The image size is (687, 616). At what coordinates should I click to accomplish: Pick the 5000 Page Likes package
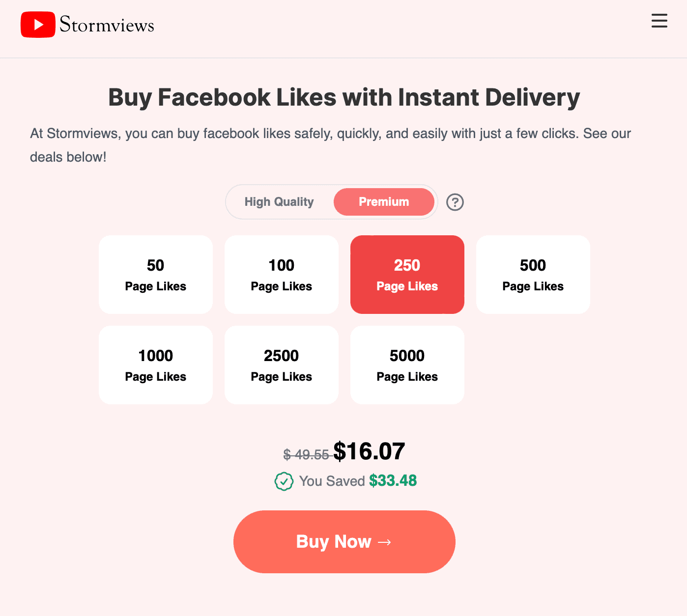pyautogui.click(x=407, y=365)
